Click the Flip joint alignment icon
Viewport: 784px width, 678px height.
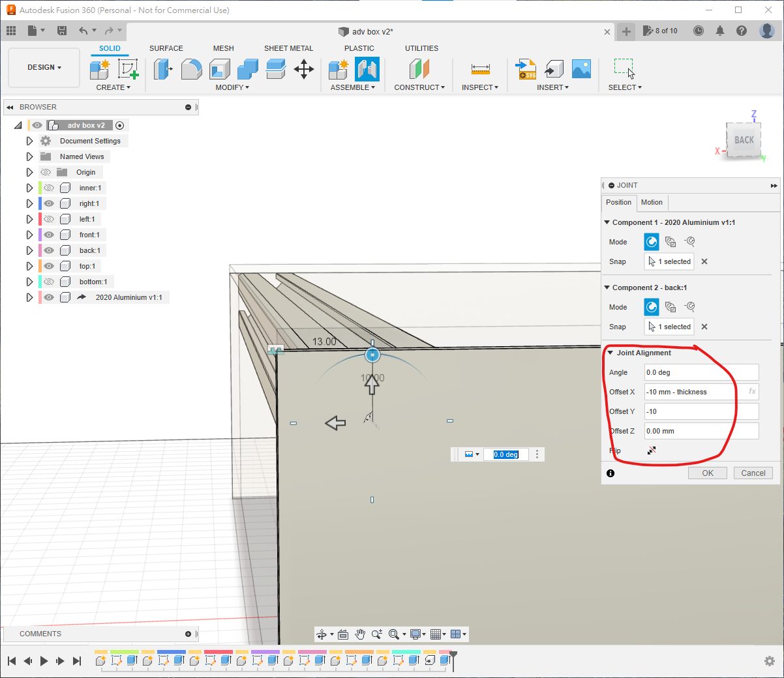tap(651, 450)
